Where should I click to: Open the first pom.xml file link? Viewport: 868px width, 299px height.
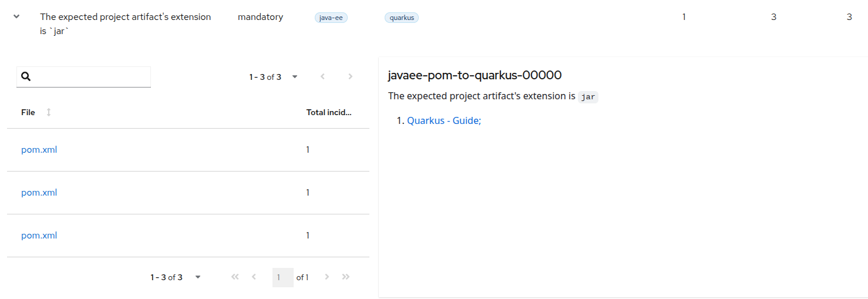[39, 150]
